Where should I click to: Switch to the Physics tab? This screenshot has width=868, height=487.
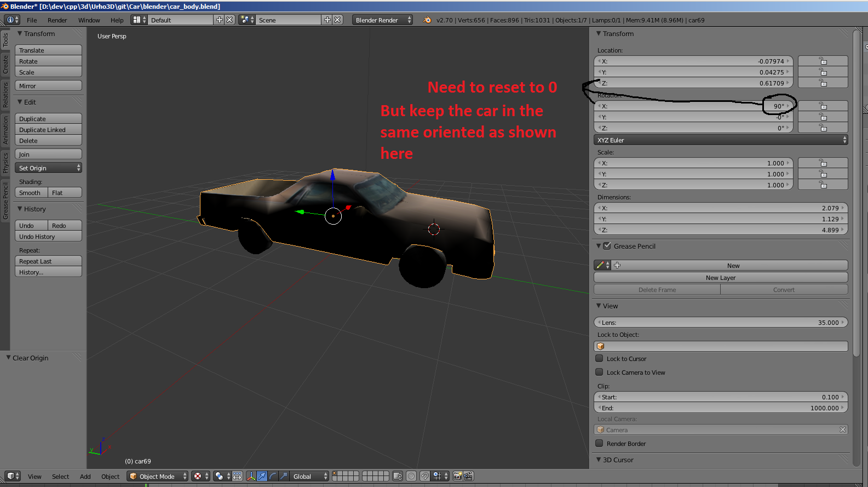tap(5, 163)
